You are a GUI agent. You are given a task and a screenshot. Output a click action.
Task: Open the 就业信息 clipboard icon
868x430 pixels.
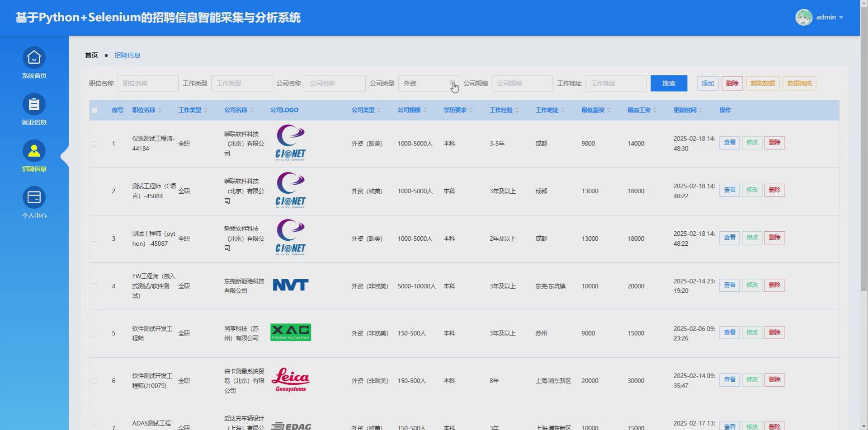click(x=34, y=104)
